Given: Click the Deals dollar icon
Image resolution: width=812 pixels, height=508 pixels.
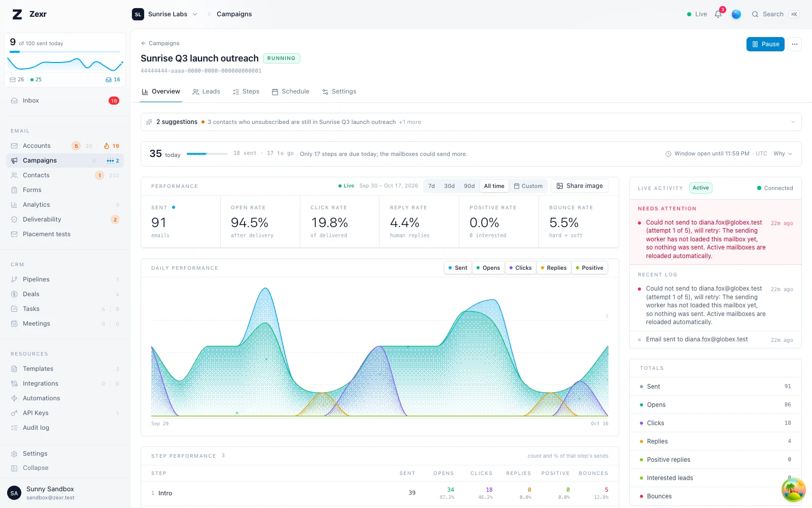Looking at the screenshot, I should tap(14, 294).
